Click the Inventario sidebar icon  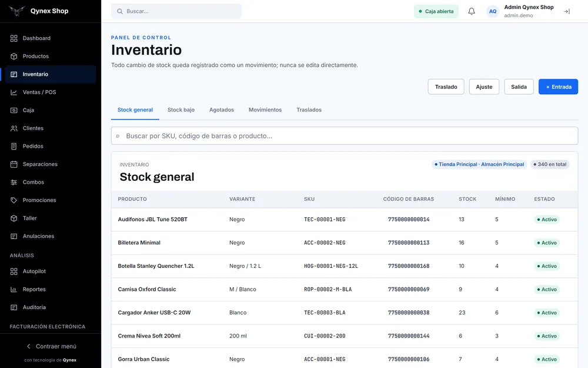pos(14,74)
